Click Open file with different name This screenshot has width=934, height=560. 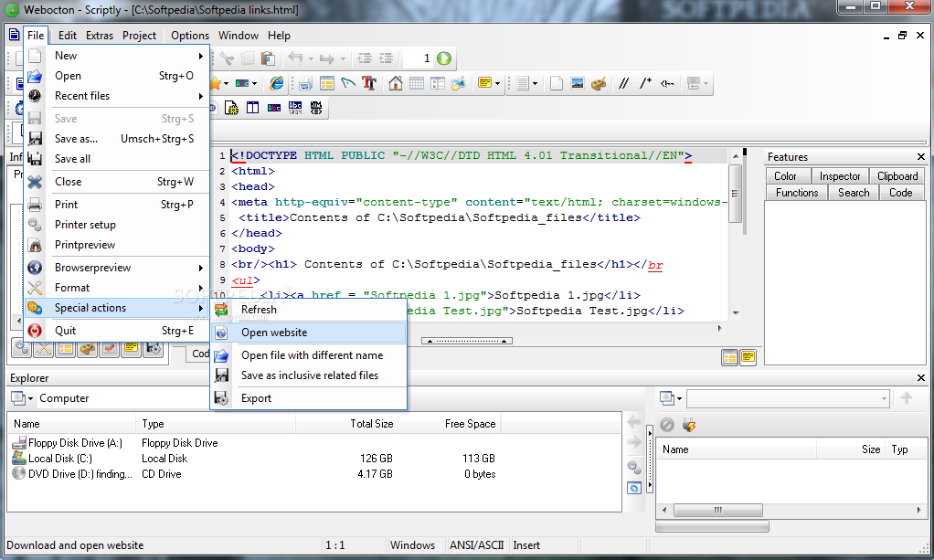tap(309, 355)
